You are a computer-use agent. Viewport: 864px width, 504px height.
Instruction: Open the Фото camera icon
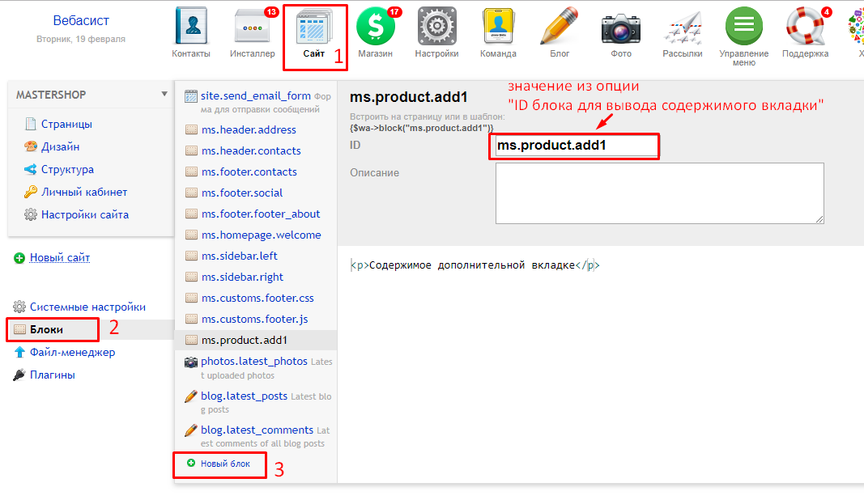pos(621,28)
